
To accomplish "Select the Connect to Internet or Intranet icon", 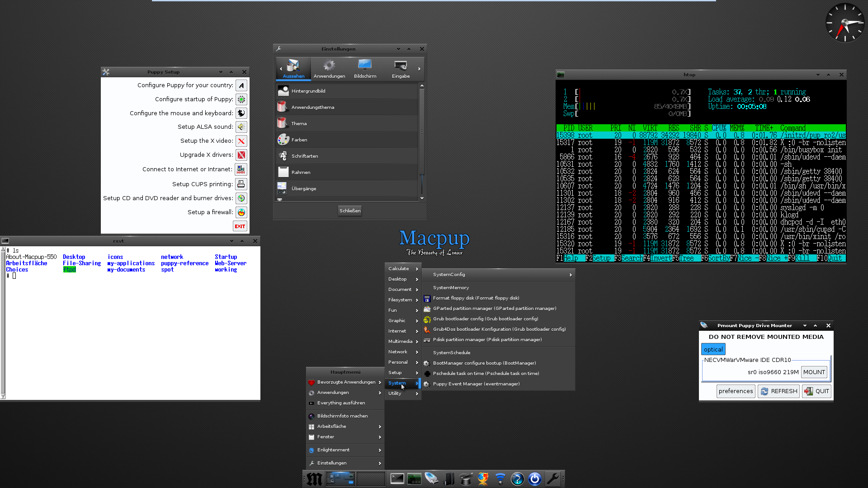I will coord(241,169).
